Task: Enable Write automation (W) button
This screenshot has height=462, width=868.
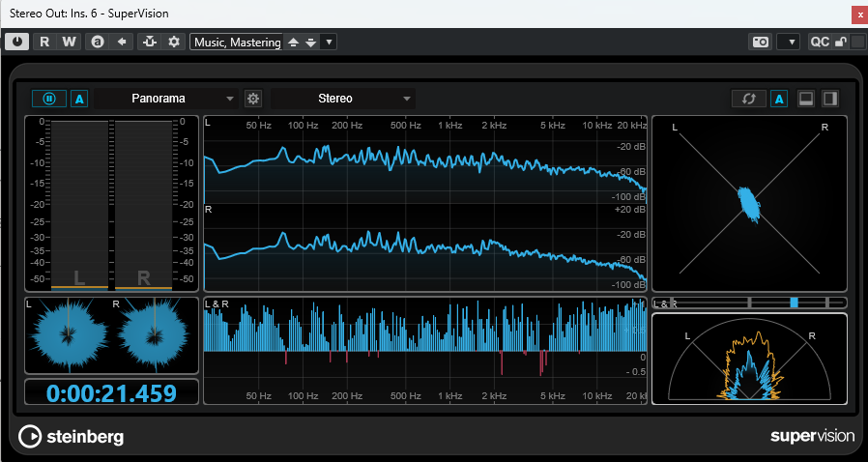Action: [68, 42]
